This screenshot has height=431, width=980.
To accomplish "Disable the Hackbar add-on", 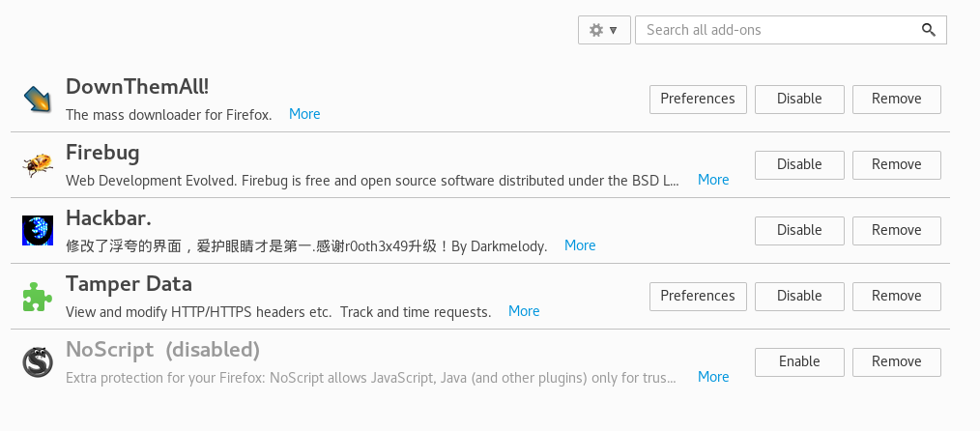I will tap(799, 231).
